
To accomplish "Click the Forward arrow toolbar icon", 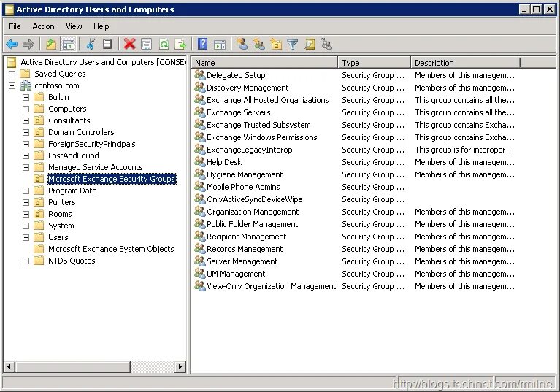I will [x=28, y=45].
